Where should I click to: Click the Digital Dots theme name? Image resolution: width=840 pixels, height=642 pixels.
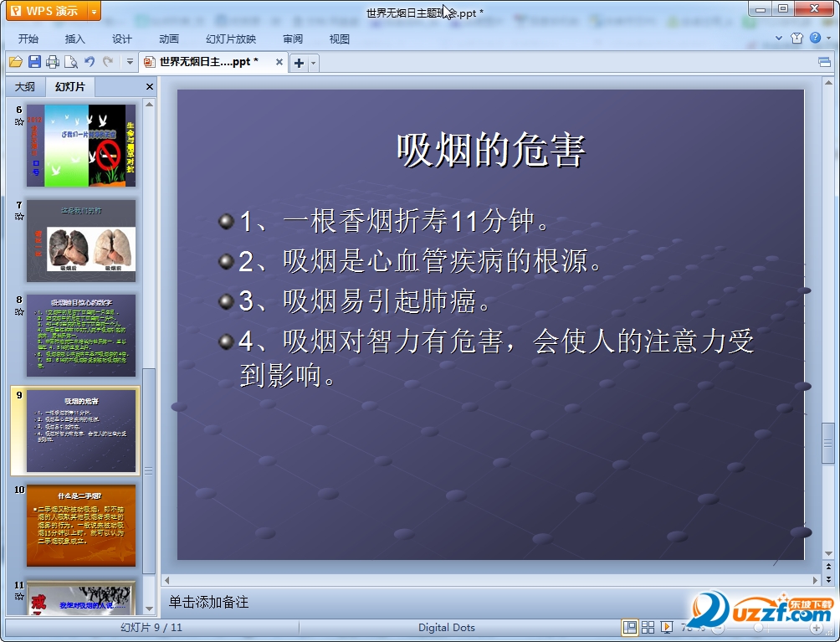447,628
